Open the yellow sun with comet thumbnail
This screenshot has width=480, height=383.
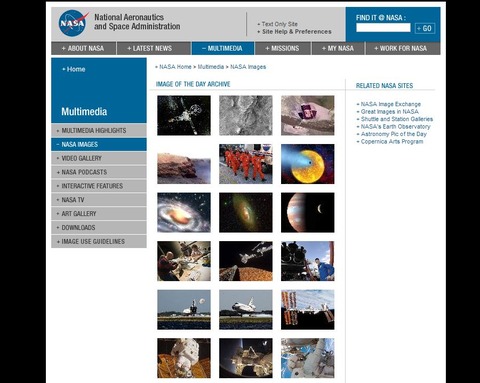point(308,164)
